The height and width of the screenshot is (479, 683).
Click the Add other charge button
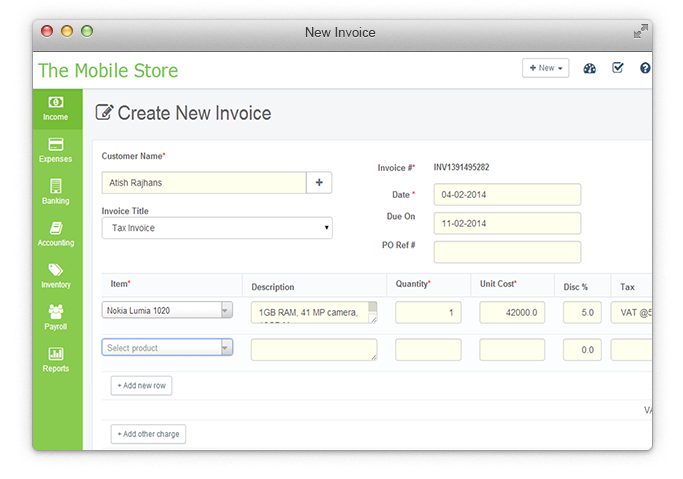(x=148, y=434)
